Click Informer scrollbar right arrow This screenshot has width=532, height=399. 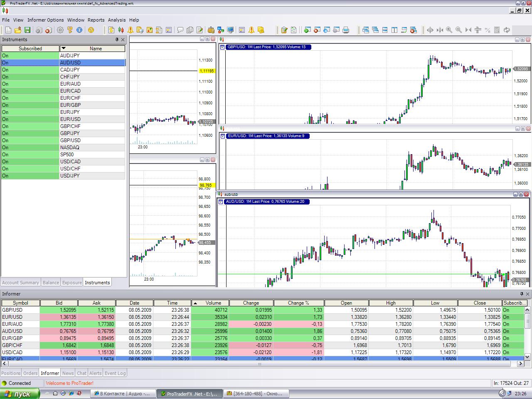[x=520, y=364]
